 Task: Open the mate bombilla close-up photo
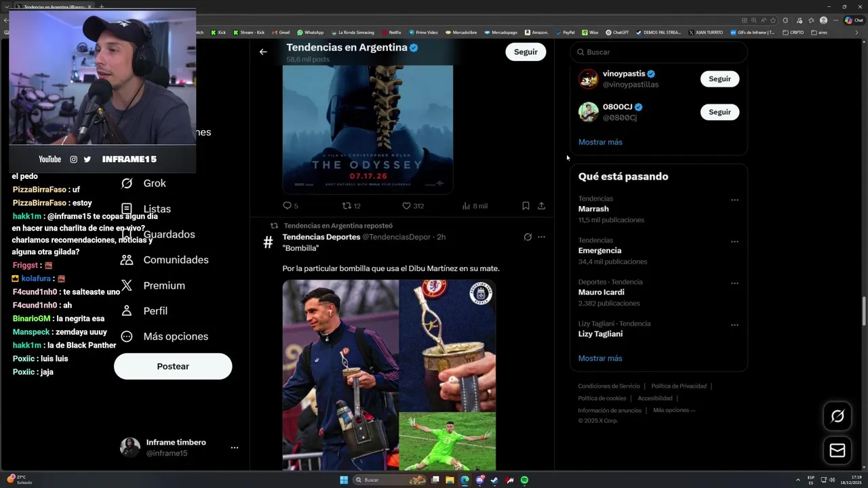point(448,346)
